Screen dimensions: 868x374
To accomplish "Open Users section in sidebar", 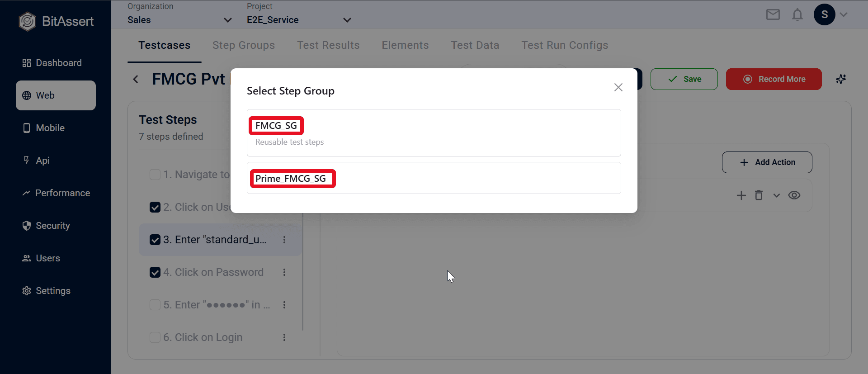I will pos(56,258).
